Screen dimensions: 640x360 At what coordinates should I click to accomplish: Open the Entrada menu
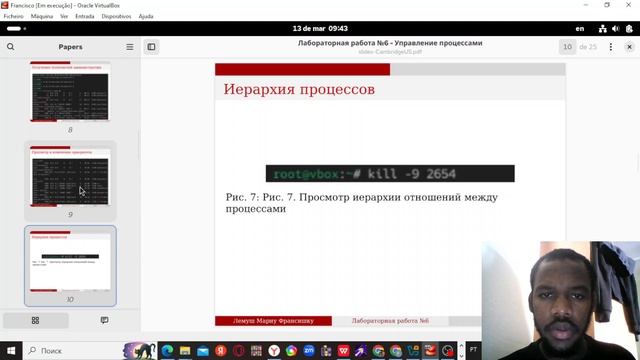click(84, 16)
